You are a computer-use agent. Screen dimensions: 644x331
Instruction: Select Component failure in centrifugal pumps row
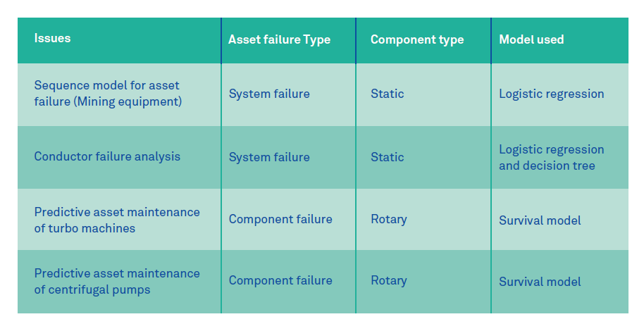pos(280,281)
